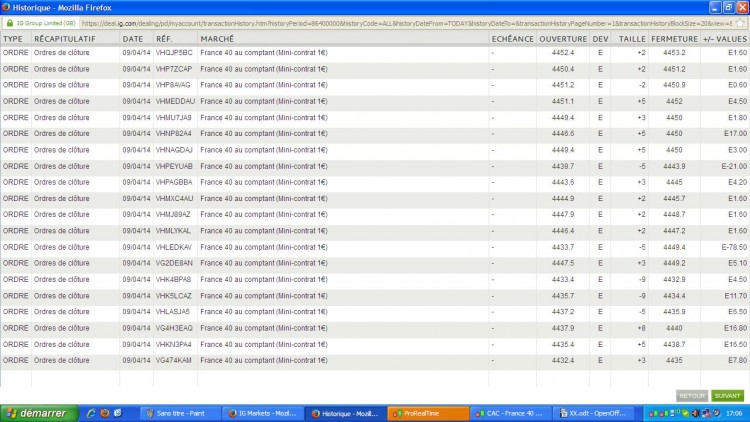This screenshot has height=422, width=750.
Task: Switch to CAC - France 40 window
Action: tap(510, 413)
